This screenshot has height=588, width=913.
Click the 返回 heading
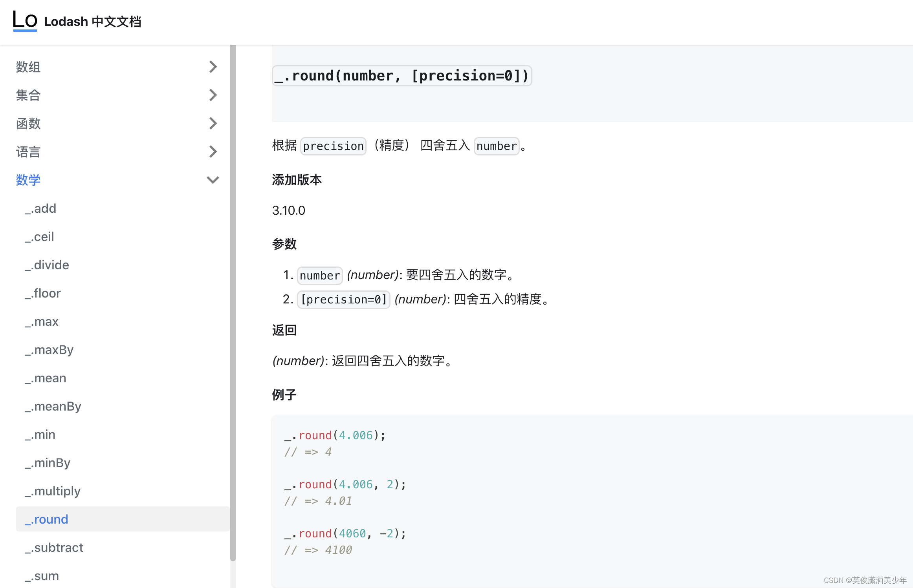coord(284,330)
